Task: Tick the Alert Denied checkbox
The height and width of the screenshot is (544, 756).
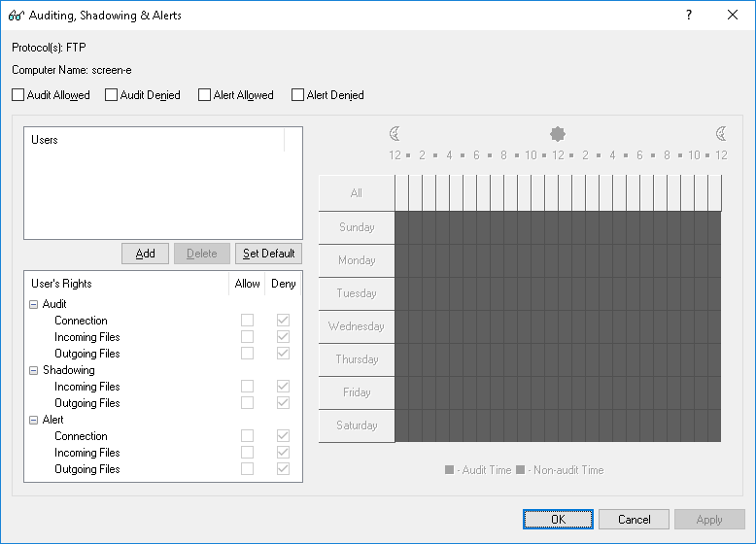Action: tap(298, 95)
